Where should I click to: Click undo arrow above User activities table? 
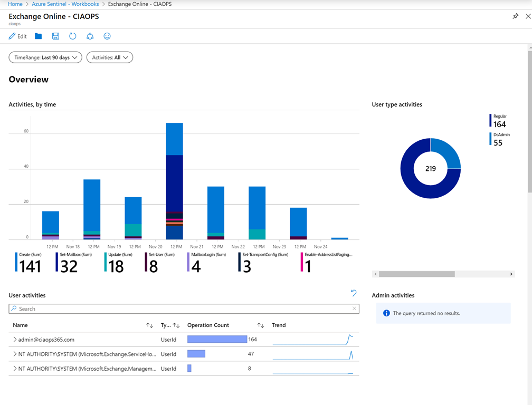tap(354, 293)
